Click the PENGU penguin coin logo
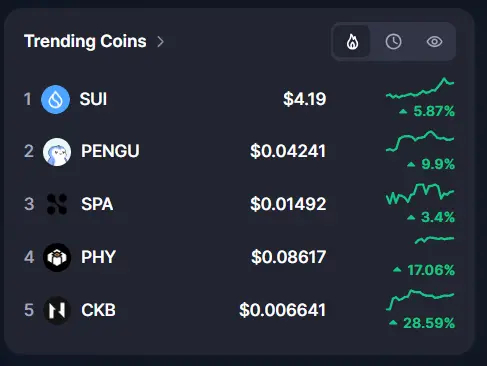 pos(57,152)
